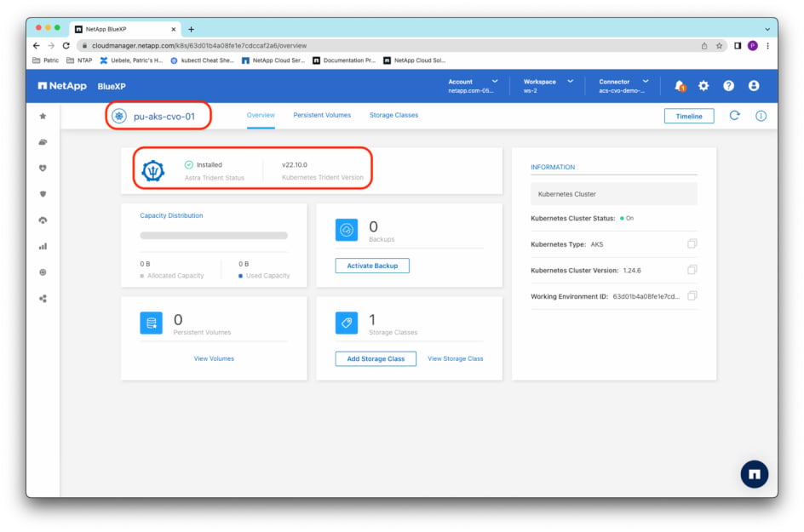Open the settings gear icon
Screen dimensions: 804x532
pos(703,86)
